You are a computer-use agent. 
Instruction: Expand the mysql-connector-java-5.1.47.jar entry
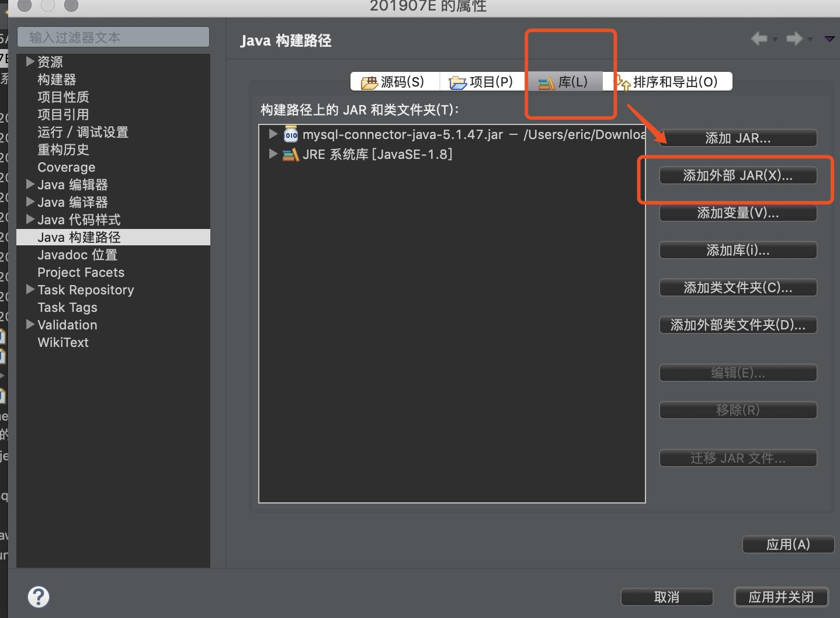tap(273, 134)
